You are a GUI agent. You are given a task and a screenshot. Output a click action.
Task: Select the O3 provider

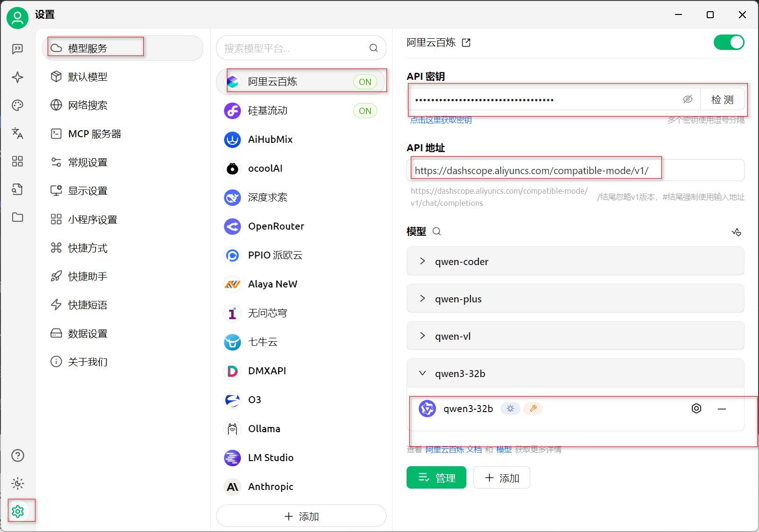pos(301,400)
